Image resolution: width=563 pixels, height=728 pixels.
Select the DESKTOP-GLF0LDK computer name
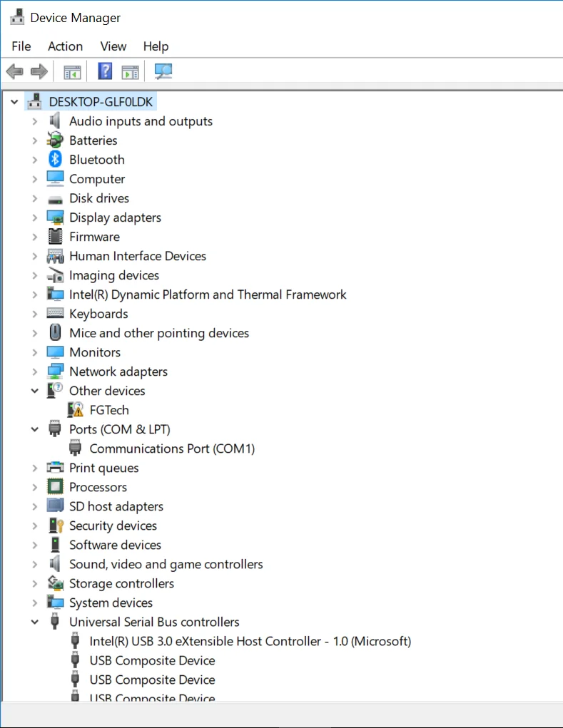click(x=101, y=102)
